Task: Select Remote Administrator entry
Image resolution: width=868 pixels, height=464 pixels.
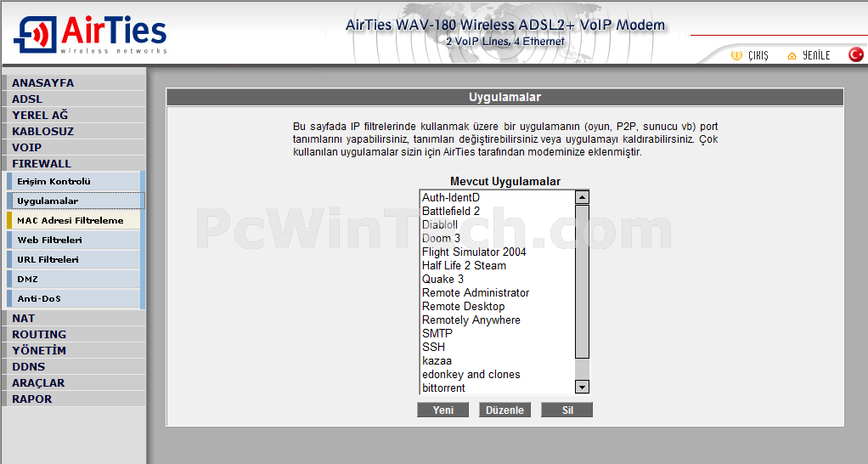Action: [x=497, y=292]
